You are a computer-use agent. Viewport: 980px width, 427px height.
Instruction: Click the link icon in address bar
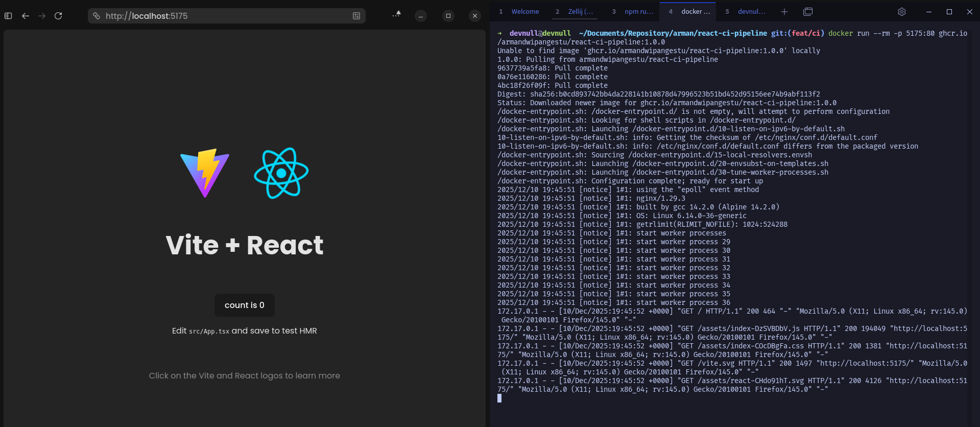[x=97, y=16]
